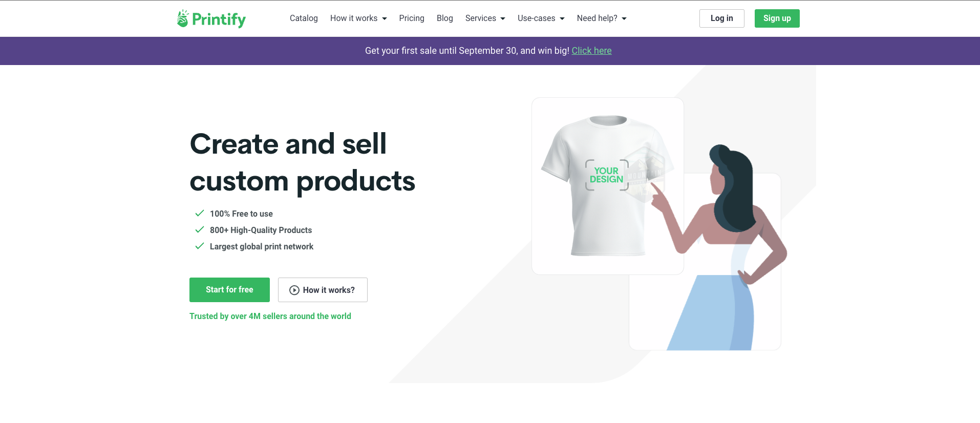Click the play icon in How it works button
This screenshot has width=980, height=423.
click(294, 290)
